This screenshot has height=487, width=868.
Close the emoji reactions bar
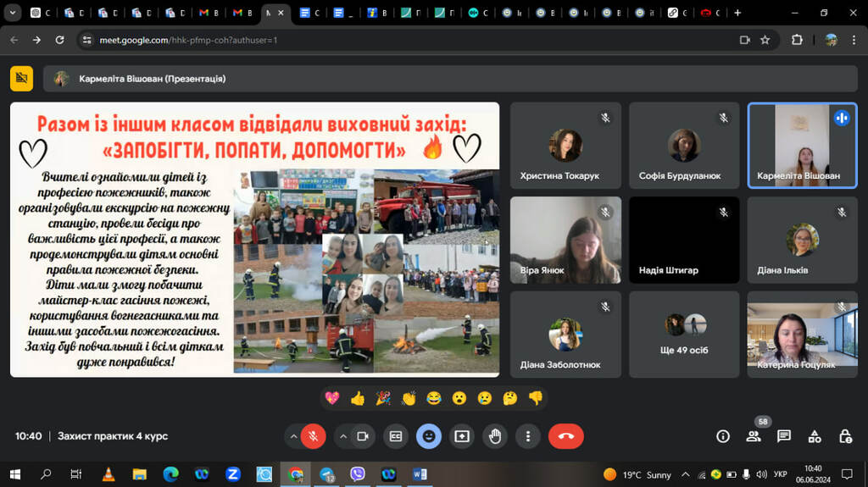[429, 436]
